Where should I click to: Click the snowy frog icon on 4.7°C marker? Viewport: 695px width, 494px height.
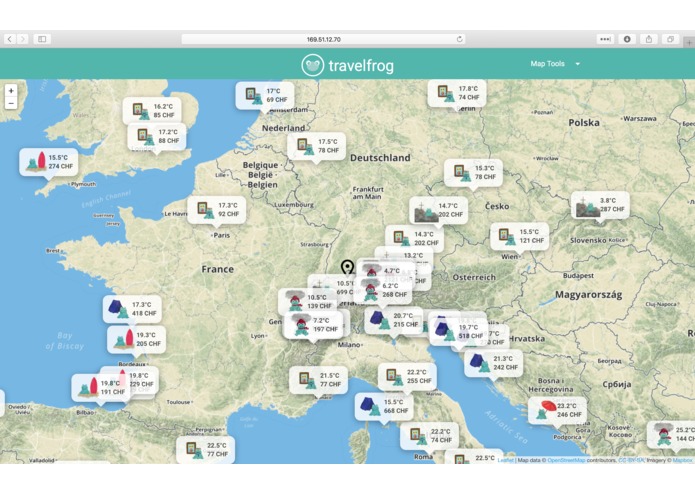[371, 269]
